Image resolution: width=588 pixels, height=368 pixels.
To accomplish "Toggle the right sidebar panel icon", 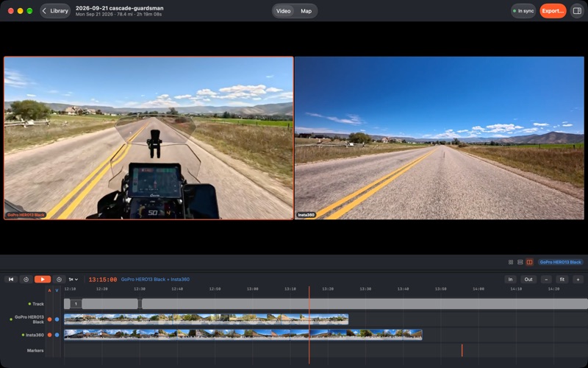I will pyautogui.click(x=577, y=11).
